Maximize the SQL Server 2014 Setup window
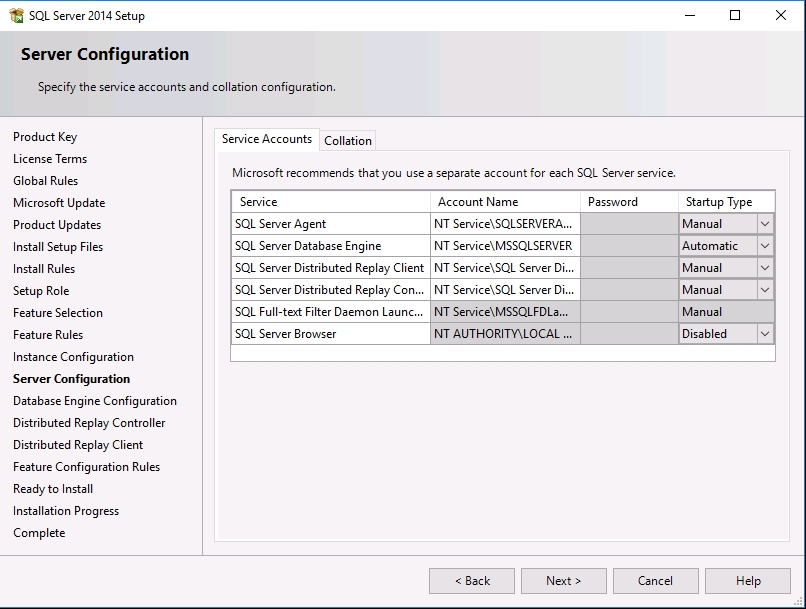The height and width of the screenshot is (609, 806). [x=735, y=15]
